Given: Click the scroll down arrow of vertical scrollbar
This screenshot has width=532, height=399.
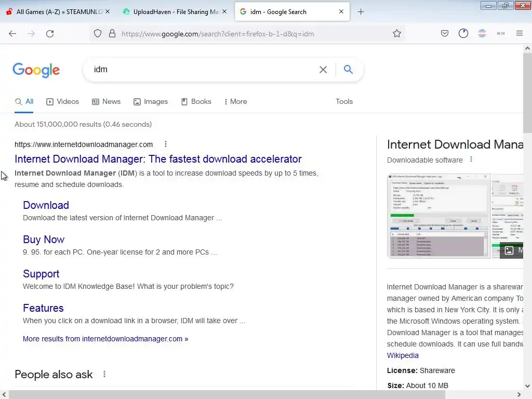Looking at the screenshot, I should (x=527, y=386).
